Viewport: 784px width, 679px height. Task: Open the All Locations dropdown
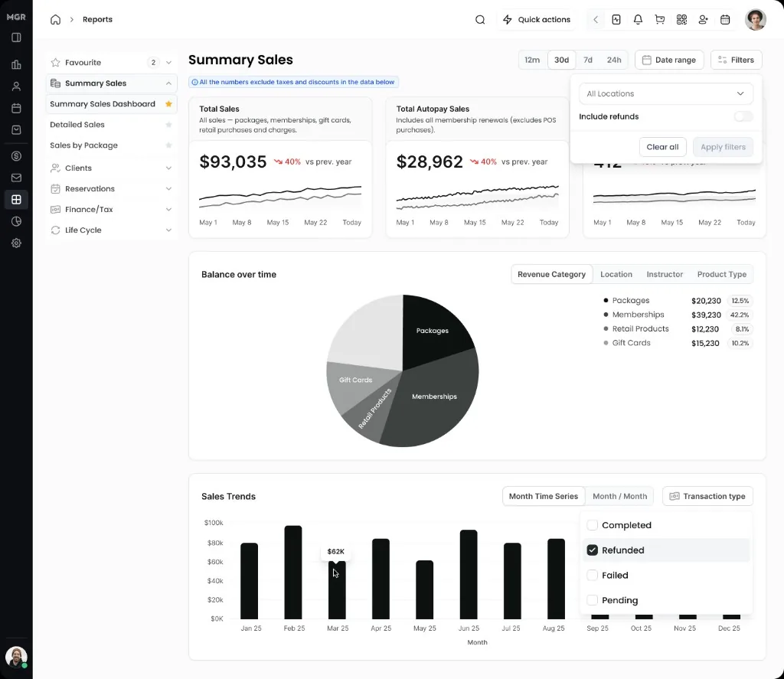[665, 93]
